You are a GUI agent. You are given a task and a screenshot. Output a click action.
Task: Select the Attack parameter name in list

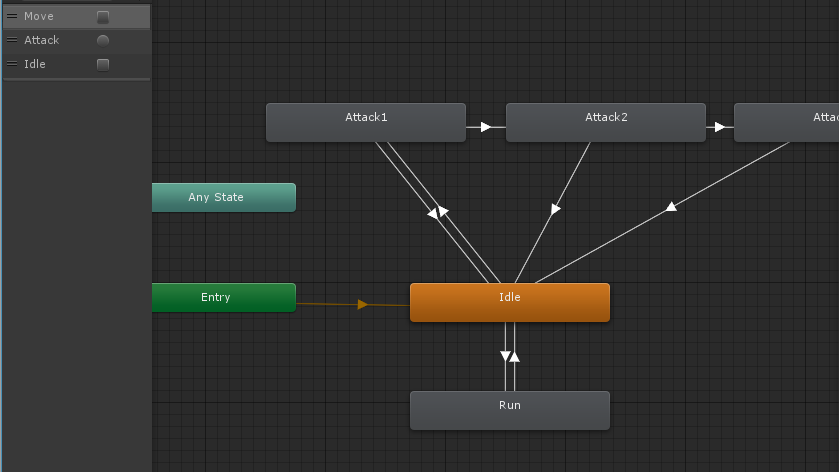[x=41, y=40]
